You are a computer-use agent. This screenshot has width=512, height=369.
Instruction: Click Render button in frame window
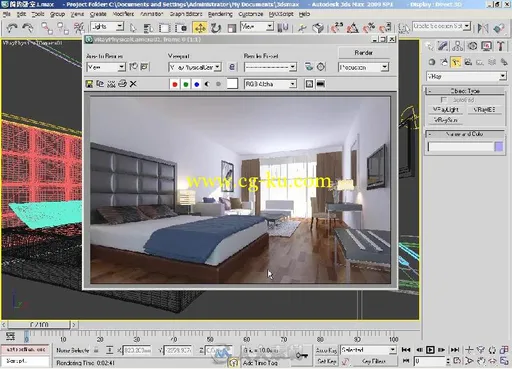point(364,53)
